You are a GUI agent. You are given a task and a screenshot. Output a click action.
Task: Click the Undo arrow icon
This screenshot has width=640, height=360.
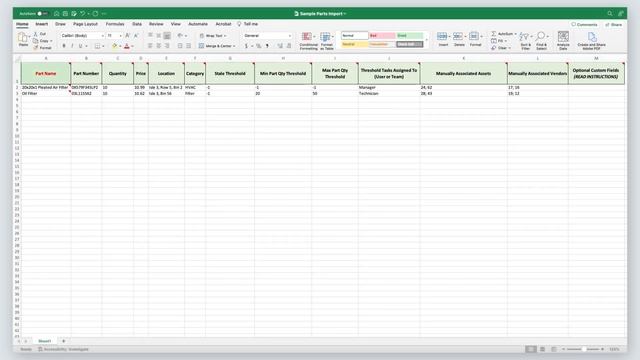click(x=83, y=13)
